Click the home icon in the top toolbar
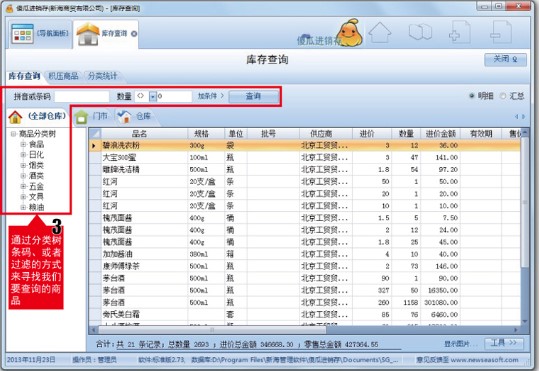539x371 pixels. [x=380, y=33]
